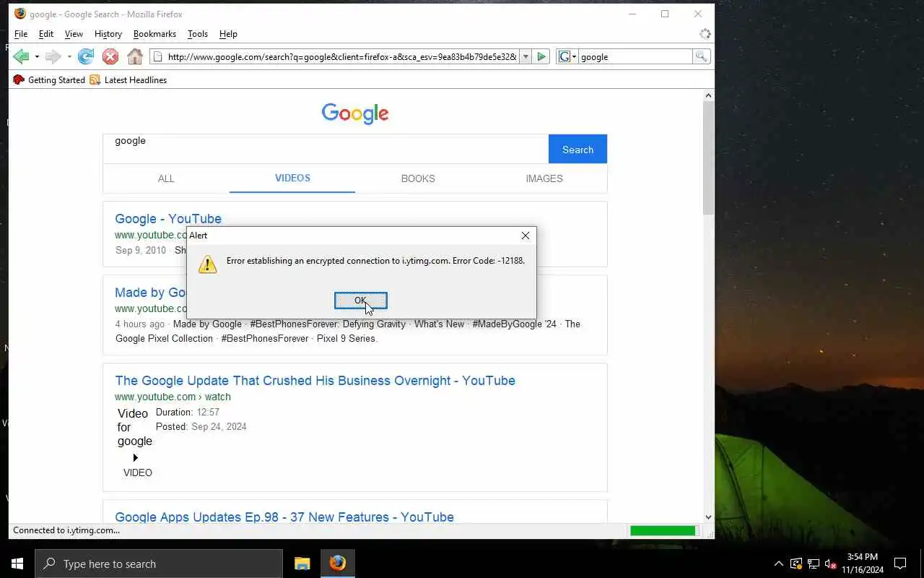This screenshot has height=578, width=924.
Task: Switch to the VIDEOS results tab
Action: (292, 178)
